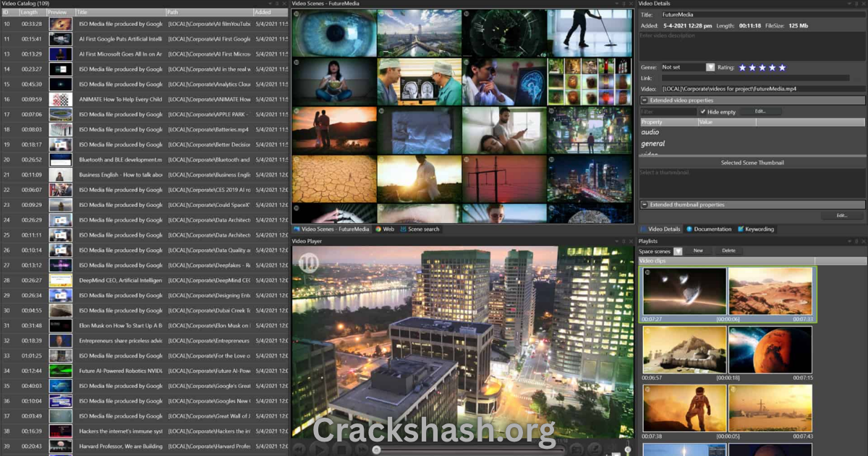Screen dimensions: 868x456
Task: Stop video playback in Video Player
Action: 341,449
